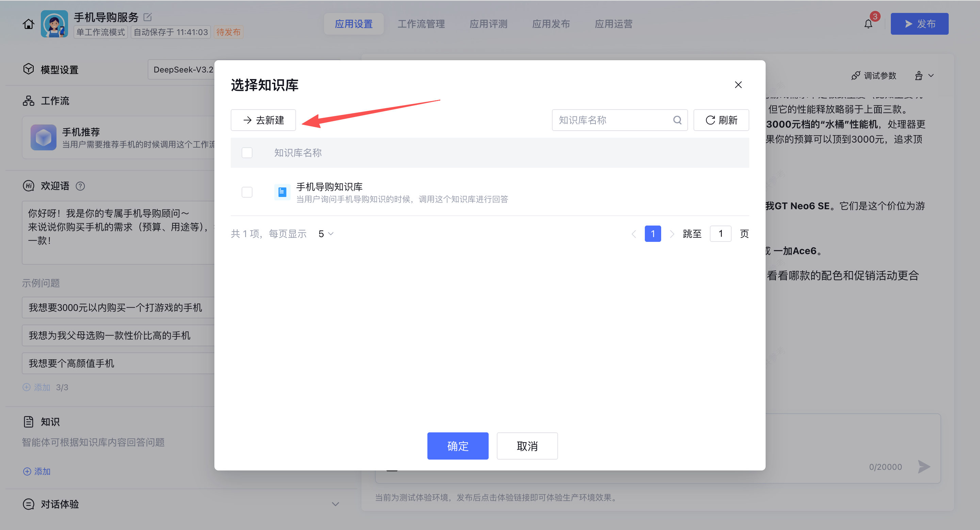The width and height of the screenshot is (980, 530).
Task: Switch to 应用评测 tab
Action: point(489,24)
